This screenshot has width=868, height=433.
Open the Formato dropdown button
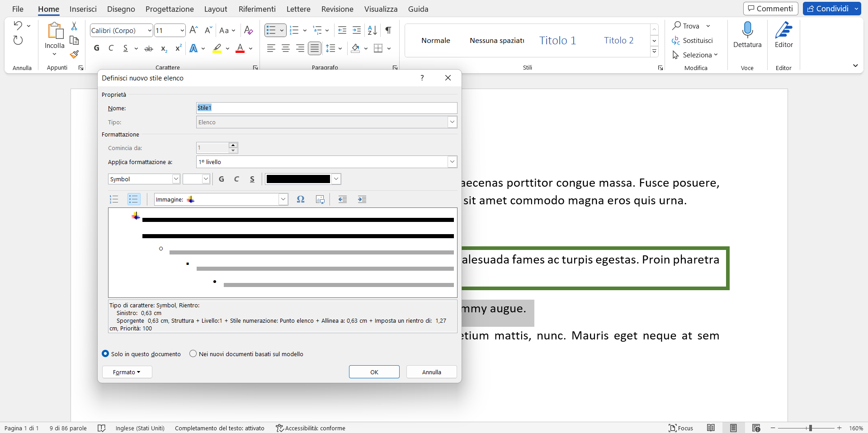click(x=127, y=372)
